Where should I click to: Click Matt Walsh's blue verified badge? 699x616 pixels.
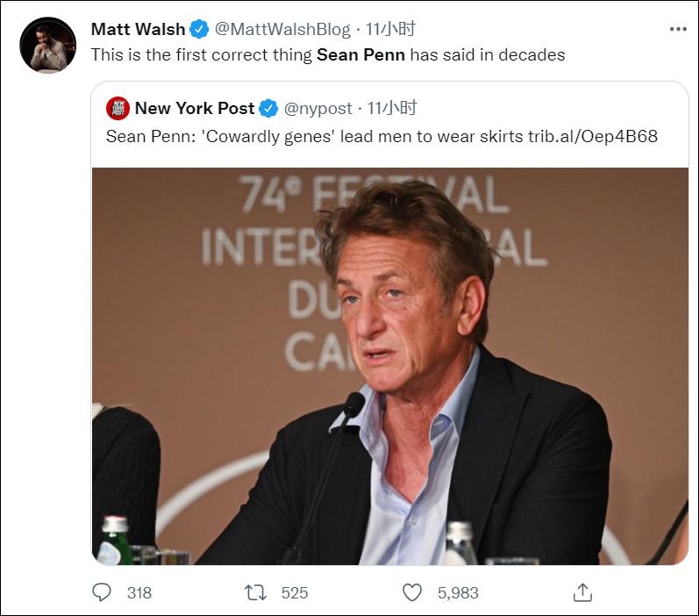(x=200, y=29)
